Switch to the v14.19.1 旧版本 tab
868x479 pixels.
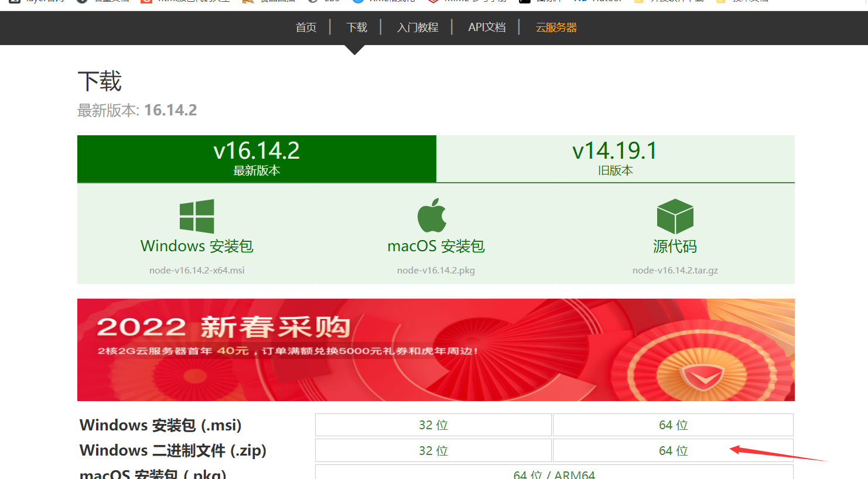(x=615, y=158)
